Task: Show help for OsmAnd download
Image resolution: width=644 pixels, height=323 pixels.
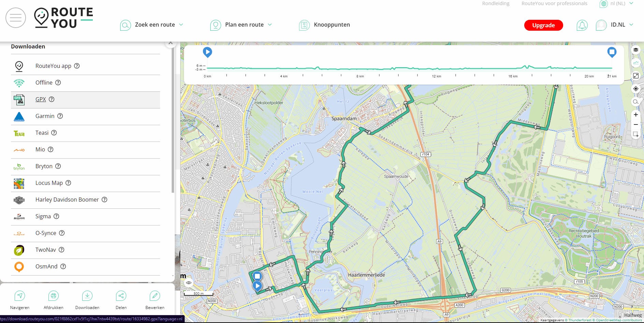Action: pos(63,266)
